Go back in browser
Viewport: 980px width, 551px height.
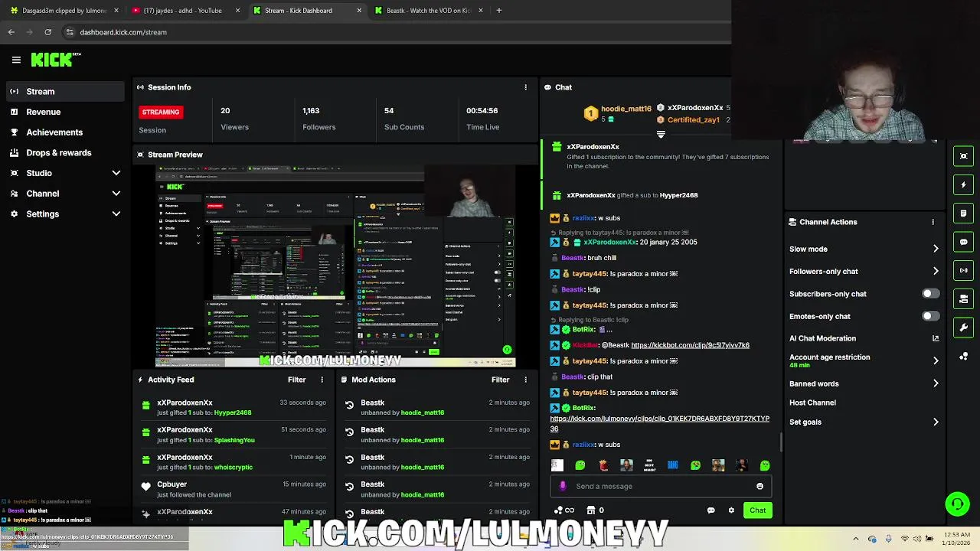click(x=11, y=32)
